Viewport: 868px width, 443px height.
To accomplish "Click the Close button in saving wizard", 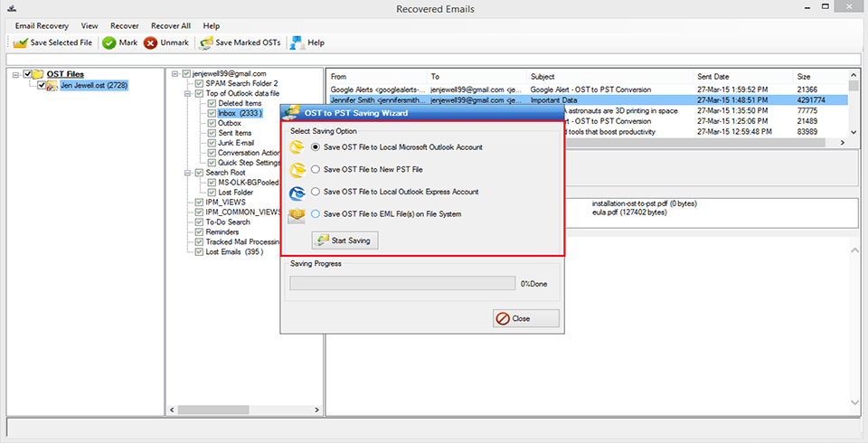I will pos(526,318).
